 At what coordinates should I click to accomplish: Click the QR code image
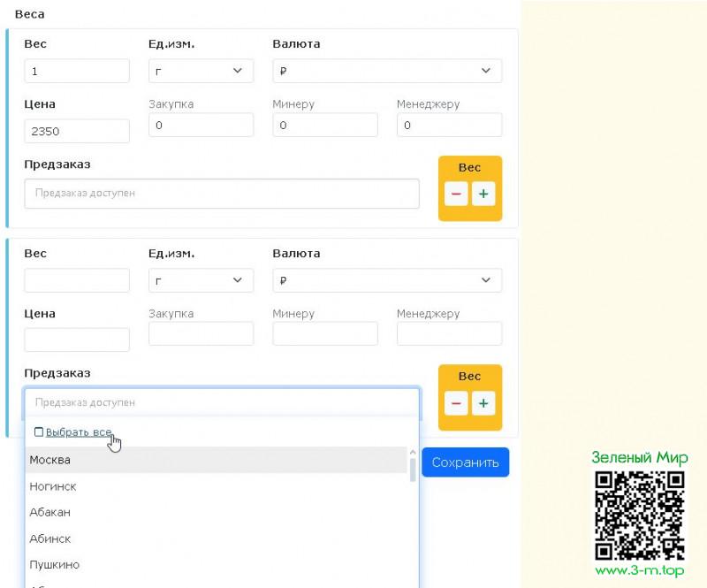pos(640,515)
